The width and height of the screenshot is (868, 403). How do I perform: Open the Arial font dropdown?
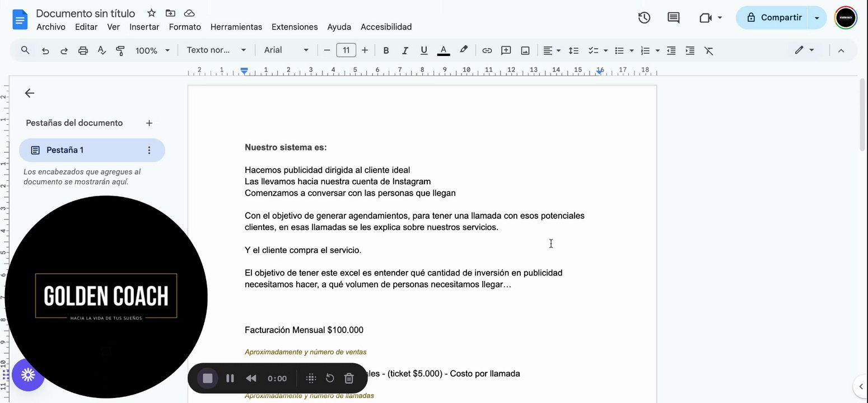click(x=286, y=50)
